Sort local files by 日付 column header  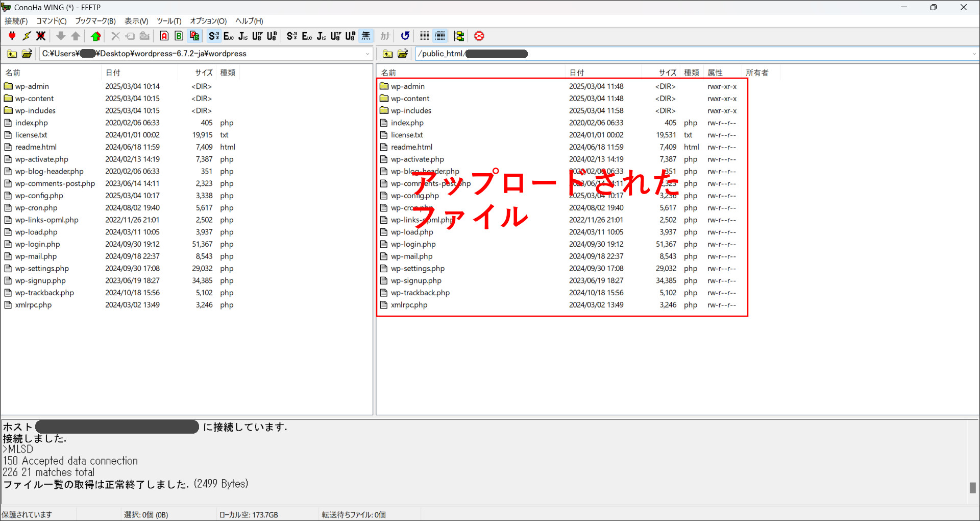[113, 73]
